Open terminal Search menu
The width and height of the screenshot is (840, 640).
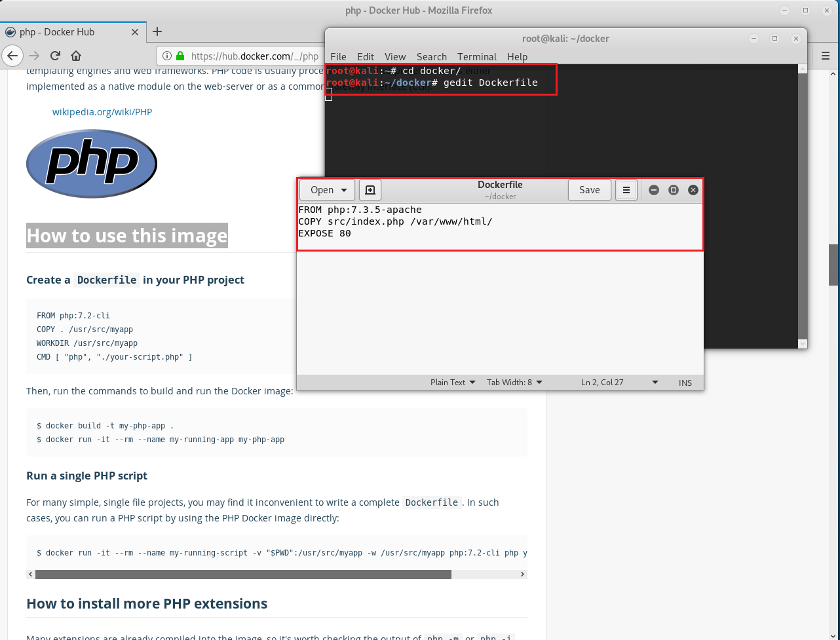coord(432,57)
